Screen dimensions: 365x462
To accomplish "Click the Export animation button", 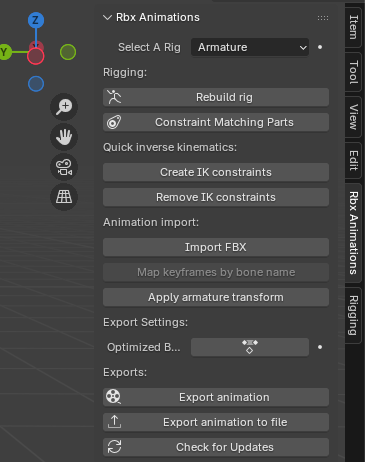I will pyautogui.click(x=216, y=397).
